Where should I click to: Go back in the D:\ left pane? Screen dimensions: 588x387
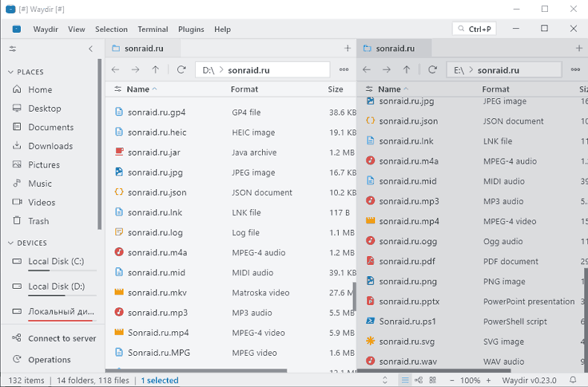[115, 69]
